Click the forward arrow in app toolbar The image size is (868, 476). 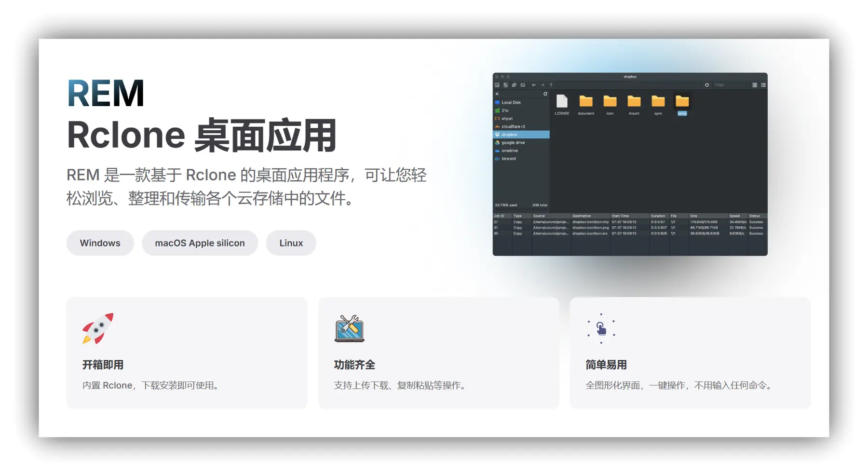pyautogui.click(x=542, y=85)
